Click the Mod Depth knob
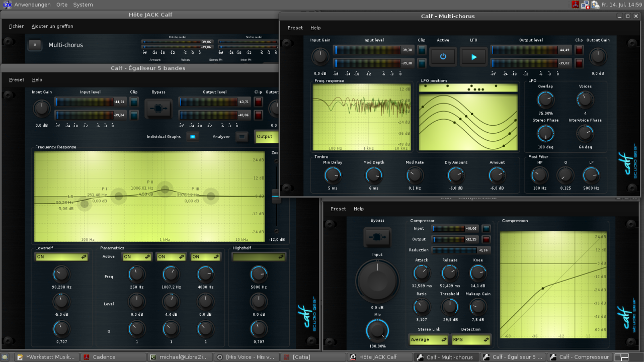Viewport: 644px width, 362px height. pyautogui.click(x=374, y=175)
